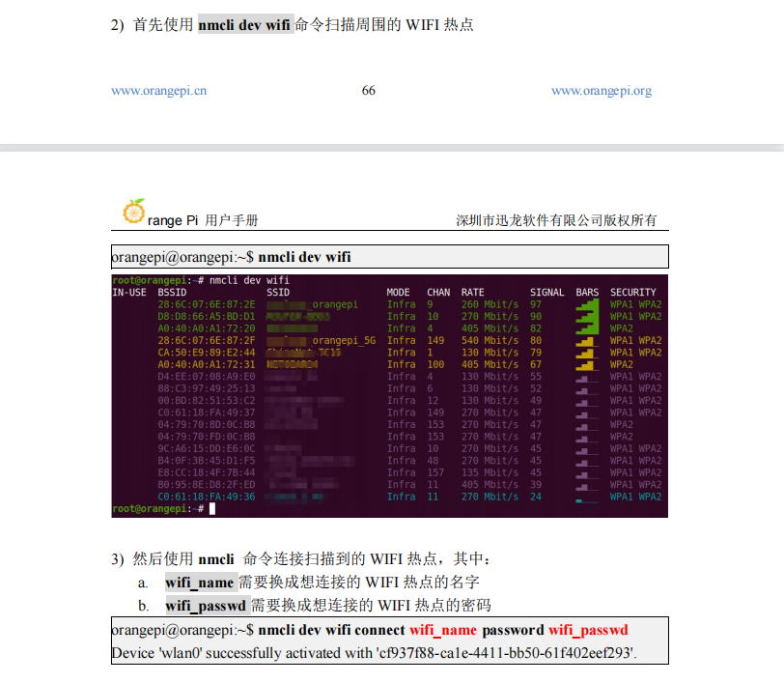The width and height of the screenshot is (784, 683).
Task: Click the terminal cursor at the last prompt
Action: (212, 509)
